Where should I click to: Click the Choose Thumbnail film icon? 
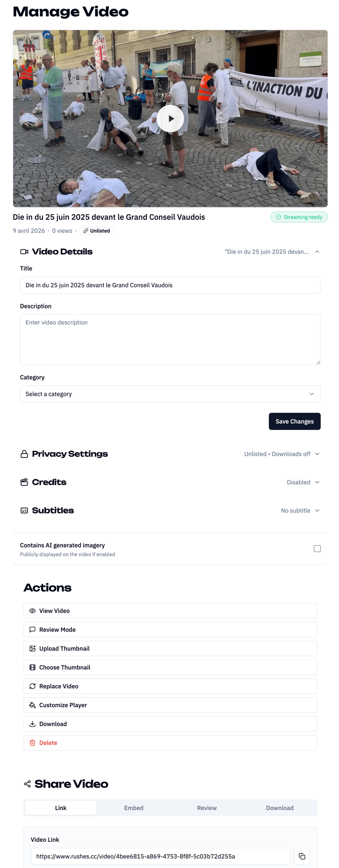click(33, 667)
